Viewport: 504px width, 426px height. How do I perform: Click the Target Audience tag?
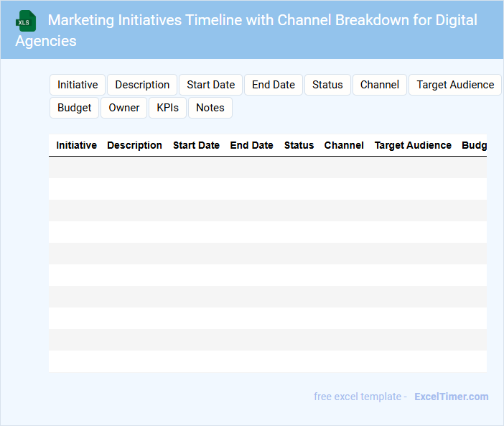pos(455,85)
